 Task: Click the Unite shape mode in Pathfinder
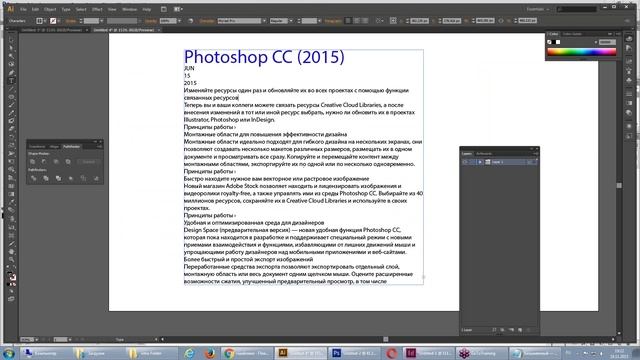[32, 162]
